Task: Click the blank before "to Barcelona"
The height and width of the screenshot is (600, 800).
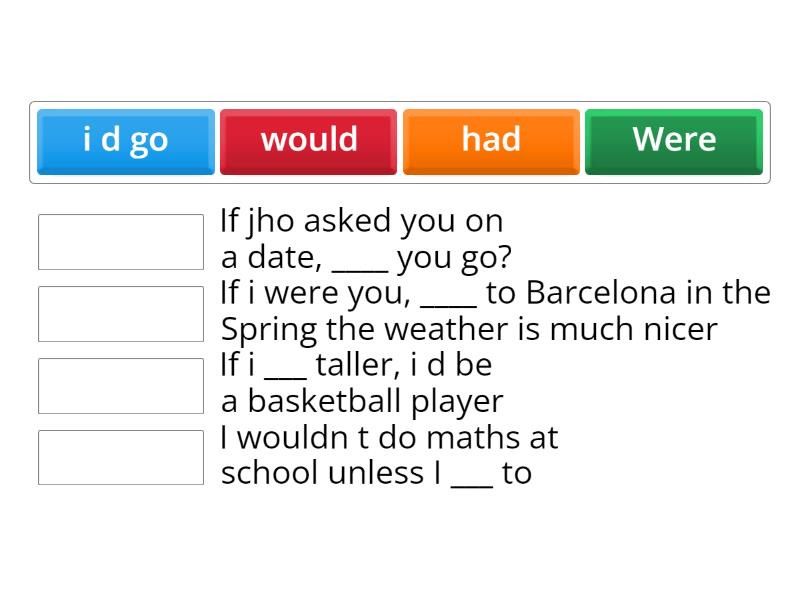Action: (449, 298)
